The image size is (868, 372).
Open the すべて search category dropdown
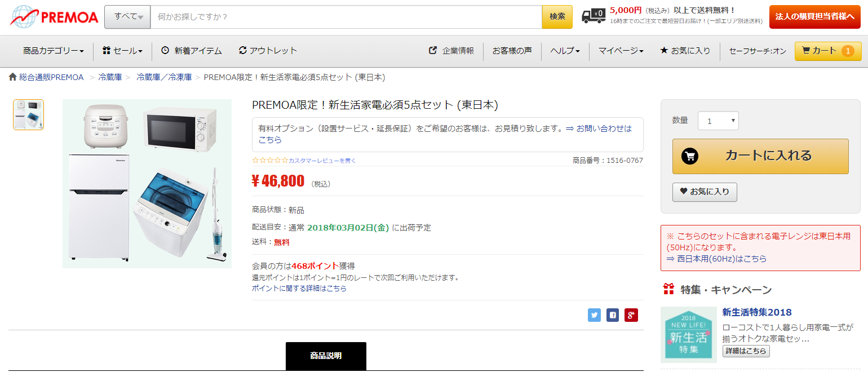127,17
